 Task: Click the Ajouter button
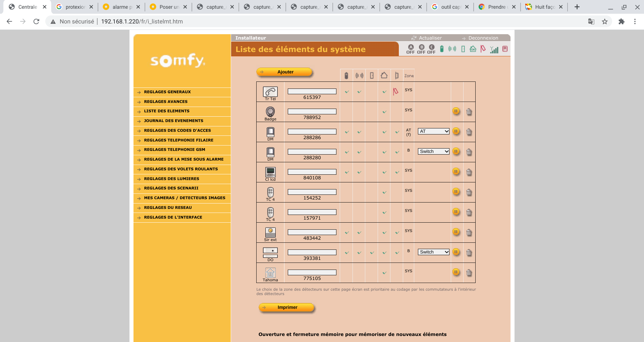pos(285,72)
